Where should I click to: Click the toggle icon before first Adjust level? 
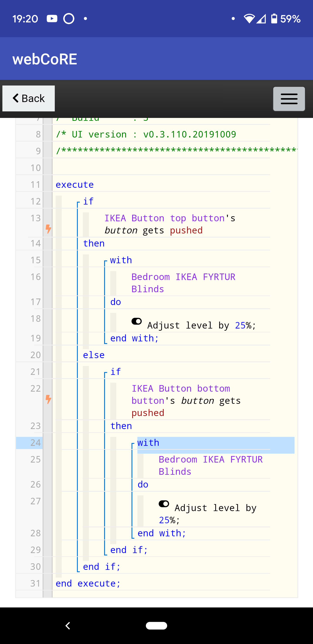point(137,321)
